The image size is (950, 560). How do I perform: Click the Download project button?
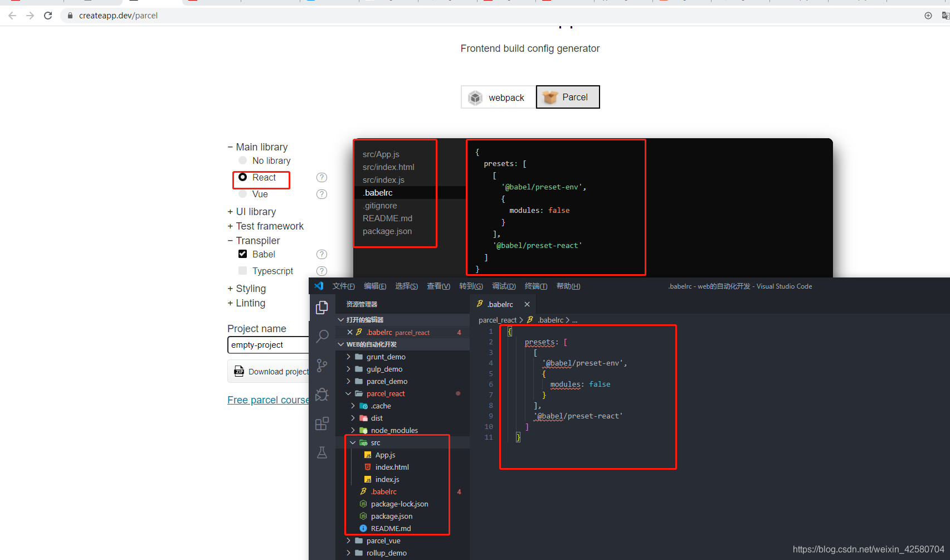[x=268, y=372]
